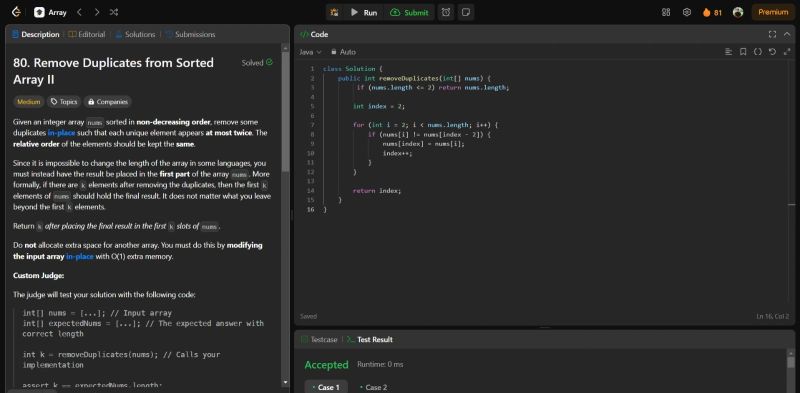Image resolution: width=800 pixels, height=393 pixels.
Task: Open the Java language dropdown
Action: (x=310, y=52)
